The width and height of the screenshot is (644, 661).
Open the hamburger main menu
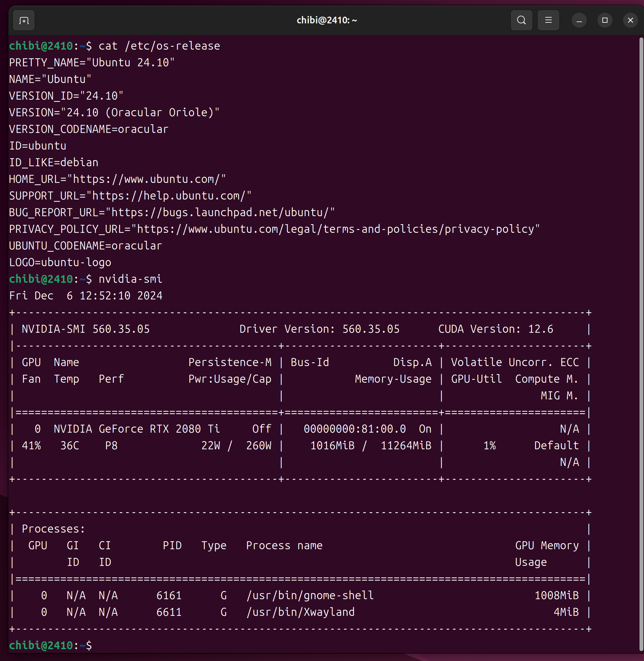point(548,20)
